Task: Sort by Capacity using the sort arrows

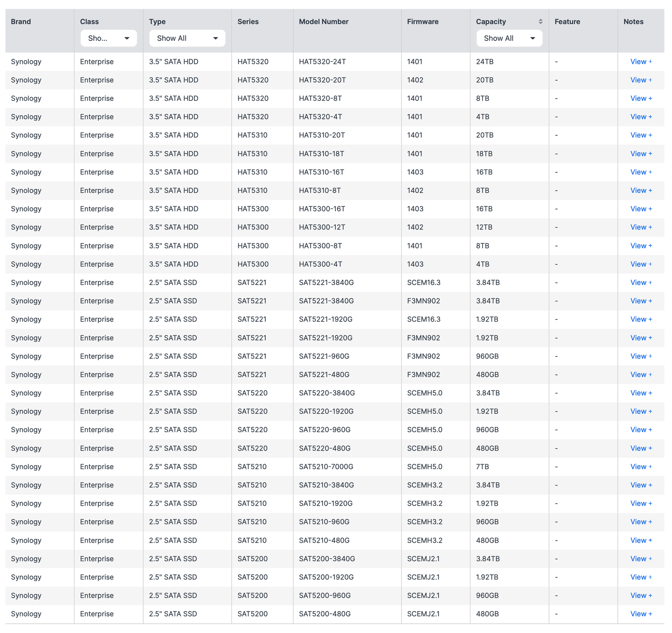Action: pos(541,21)
